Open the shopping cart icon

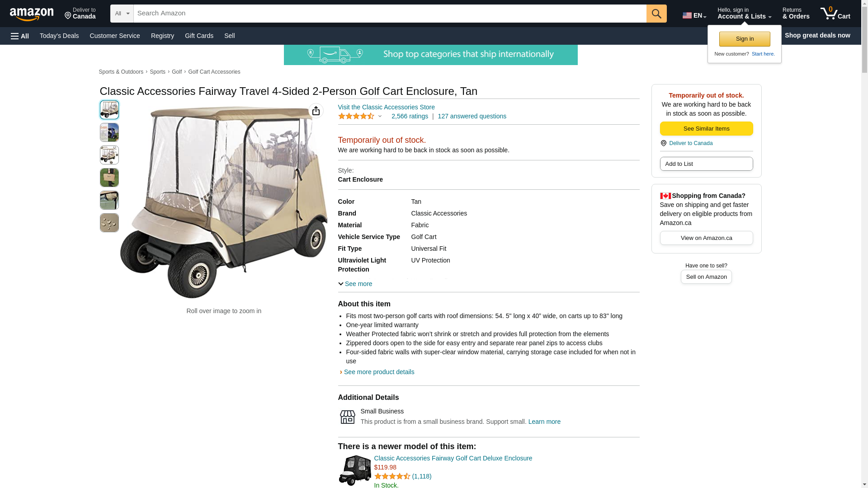(835, 14)
